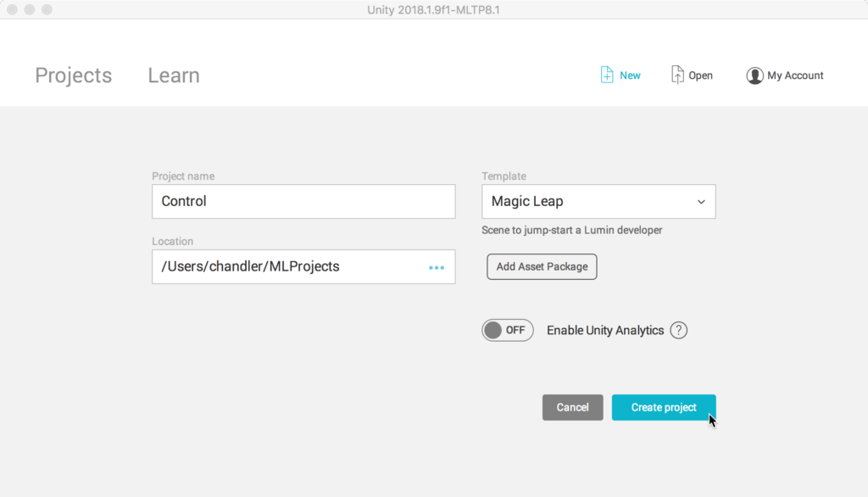Click the My Account avatar icon
The image size is (868, 497).
[754, 75]
